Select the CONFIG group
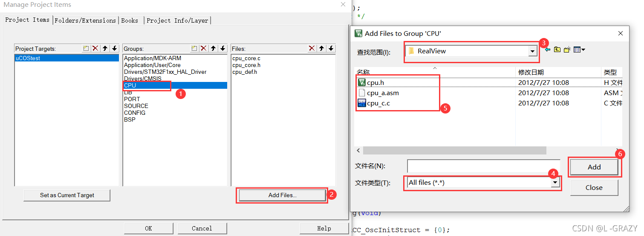The height and width of the screenshot is (236, 644). [x=135, y=113]
